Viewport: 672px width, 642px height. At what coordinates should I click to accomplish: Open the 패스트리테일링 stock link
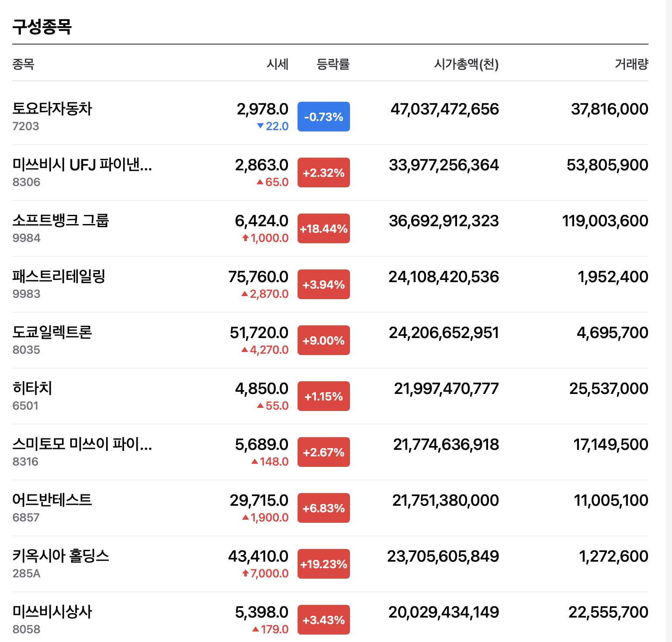point(59,276)
